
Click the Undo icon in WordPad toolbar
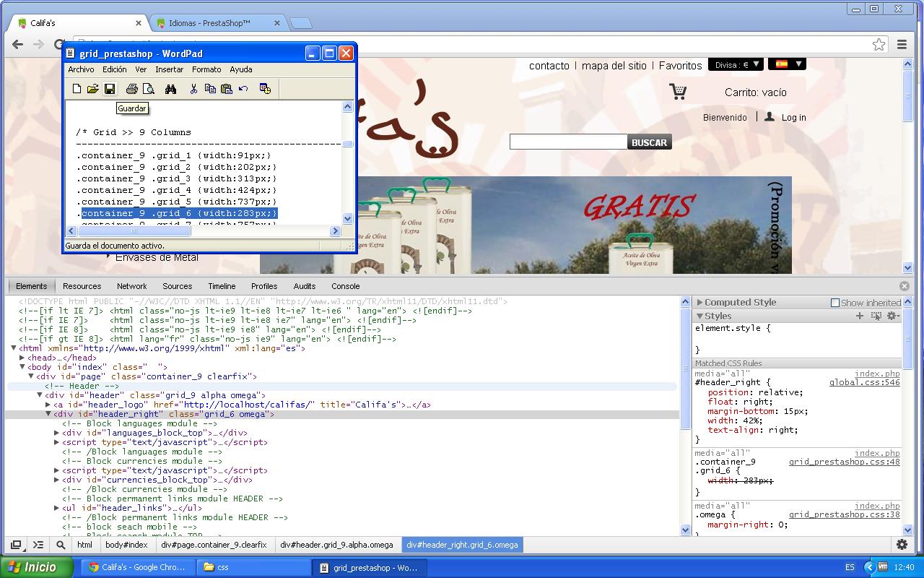click(x=243, y=89)
